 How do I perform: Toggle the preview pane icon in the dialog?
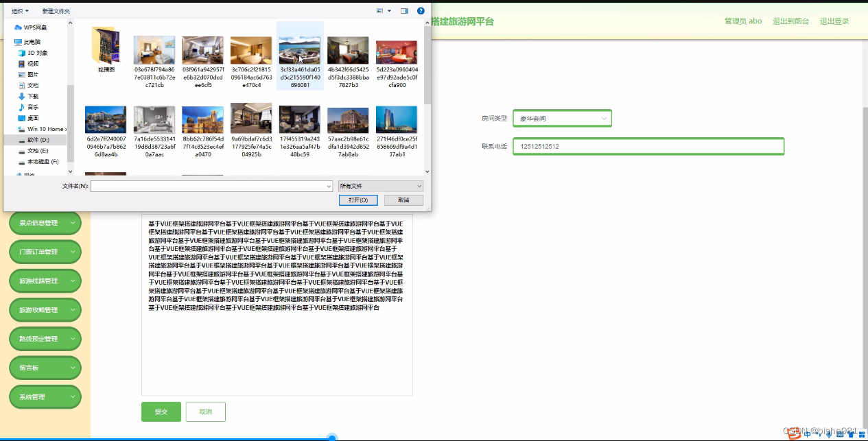[x=403, y=10]
